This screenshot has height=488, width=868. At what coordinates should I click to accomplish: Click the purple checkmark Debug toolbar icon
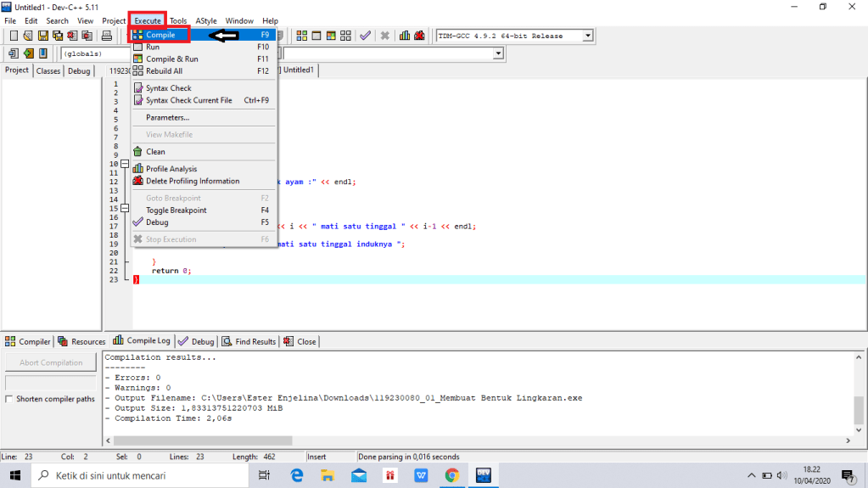[x=365, y=36]
